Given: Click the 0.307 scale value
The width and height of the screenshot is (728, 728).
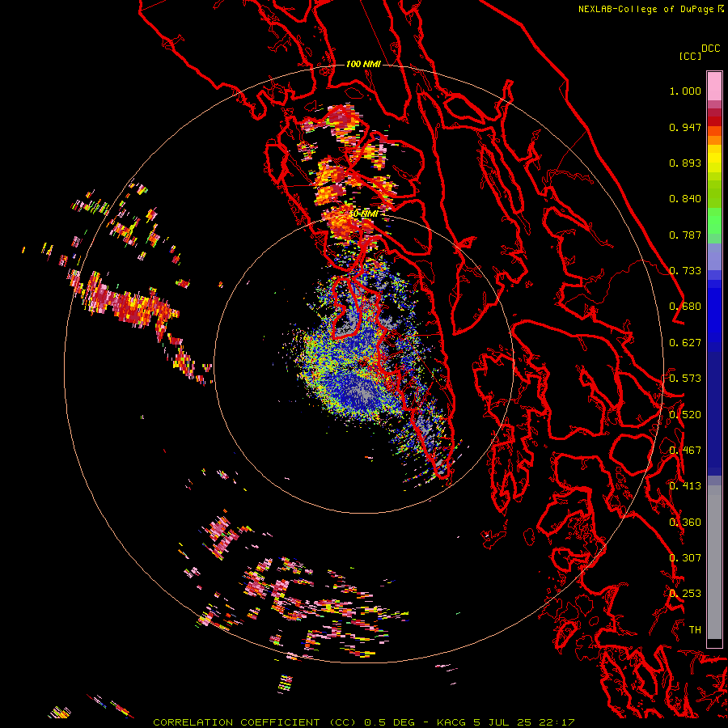Looking at the screenshot, I should click(685, 558).
